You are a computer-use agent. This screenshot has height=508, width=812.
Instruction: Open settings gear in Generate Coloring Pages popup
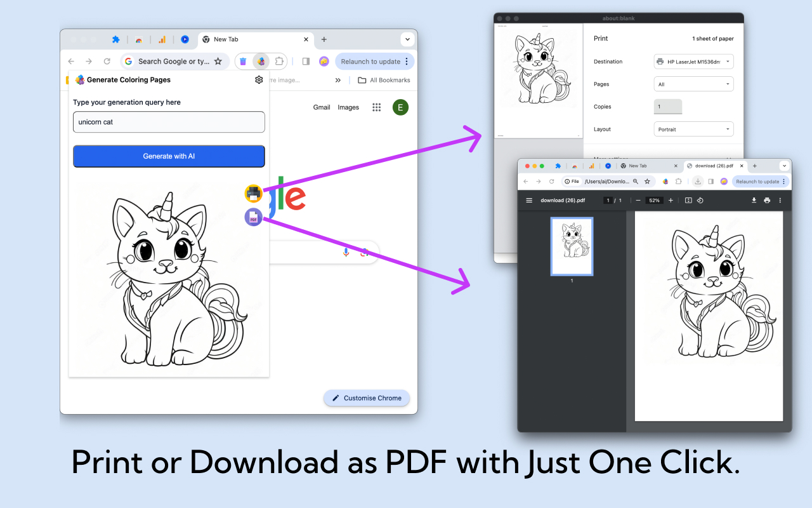tap(259, 80)
